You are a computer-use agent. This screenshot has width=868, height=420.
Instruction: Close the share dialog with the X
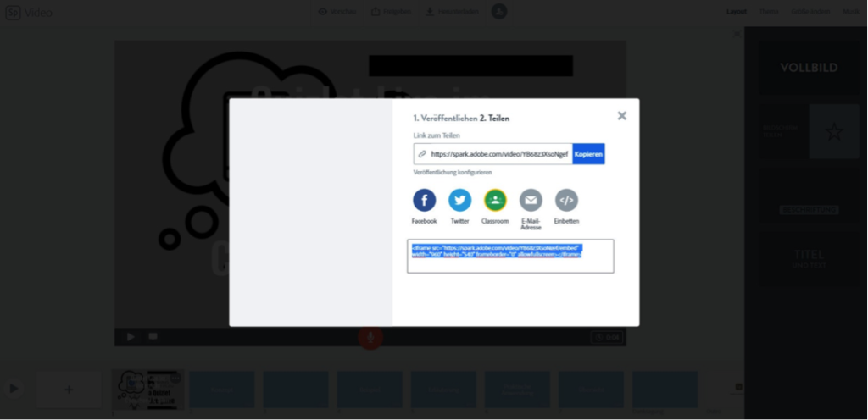click(621, 115)
